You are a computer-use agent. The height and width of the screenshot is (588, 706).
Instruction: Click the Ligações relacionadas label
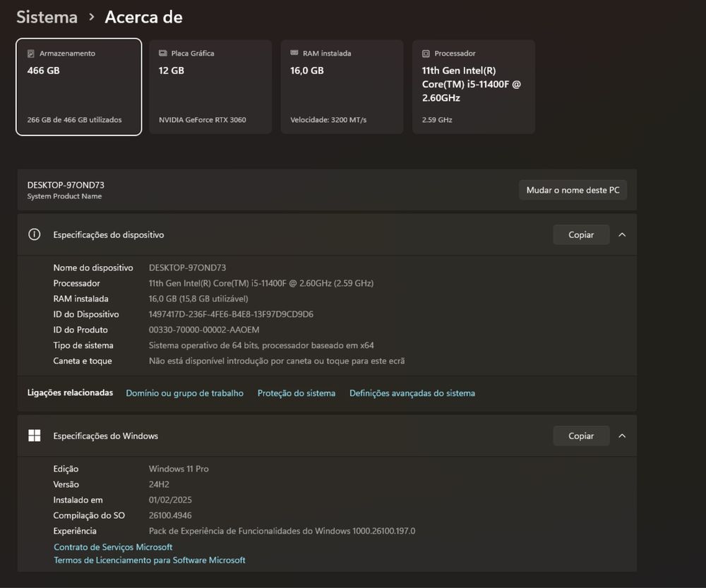(70, 392)
